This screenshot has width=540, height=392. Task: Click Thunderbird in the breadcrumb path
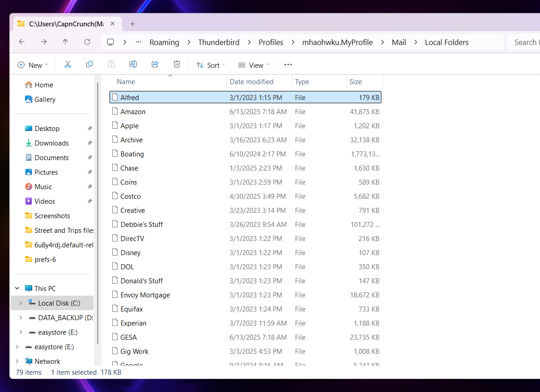[219, 42]
